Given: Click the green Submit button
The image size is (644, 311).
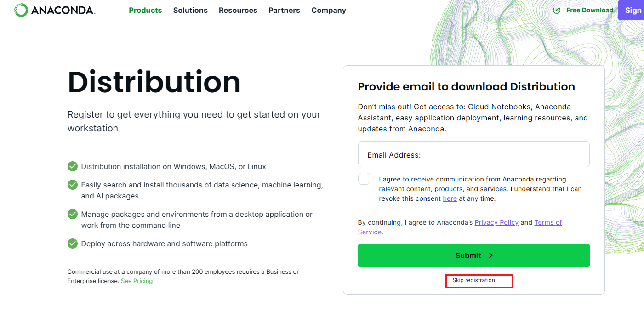Looking at the screenshot, I should pyautogui.click(x=474, y=255).
